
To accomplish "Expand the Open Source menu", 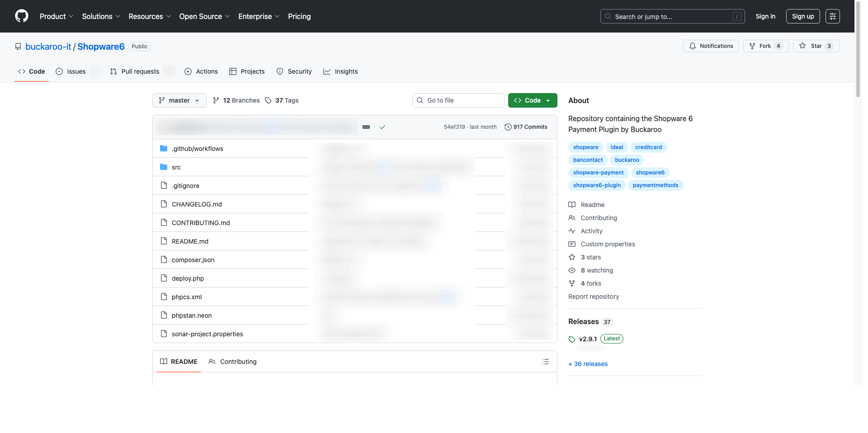I will [204, 16].
